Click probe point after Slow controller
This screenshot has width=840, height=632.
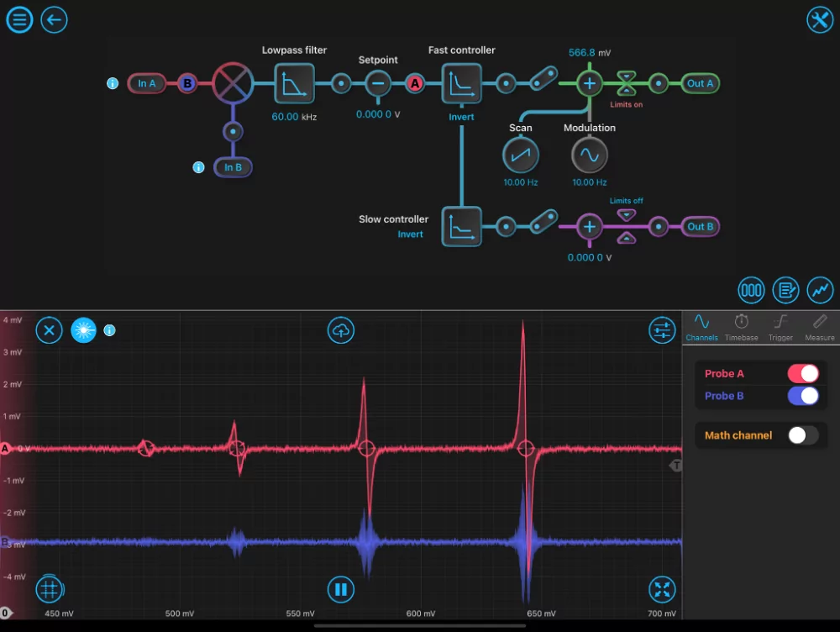tap(506, 226)
